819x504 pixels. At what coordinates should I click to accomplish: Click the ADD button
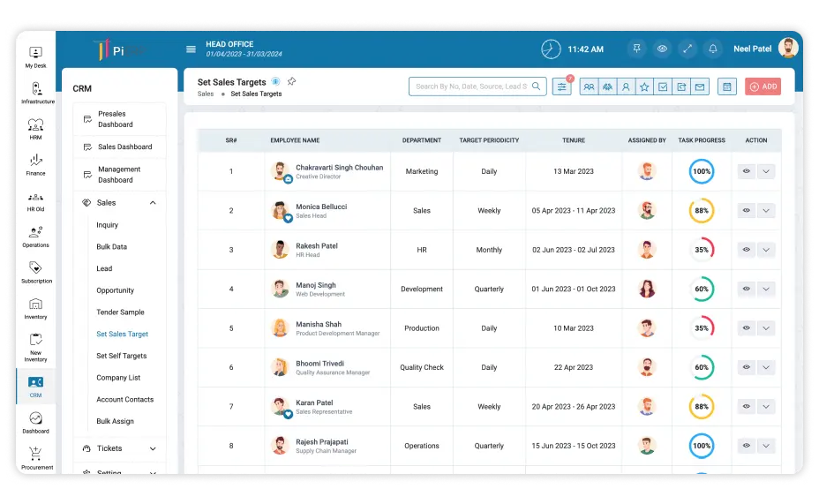(763, 87)
